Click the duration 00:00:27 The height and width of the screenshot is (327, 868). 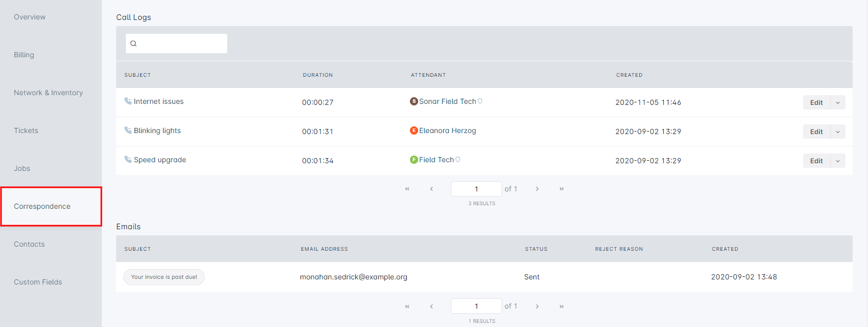click(x=318, y=102)
